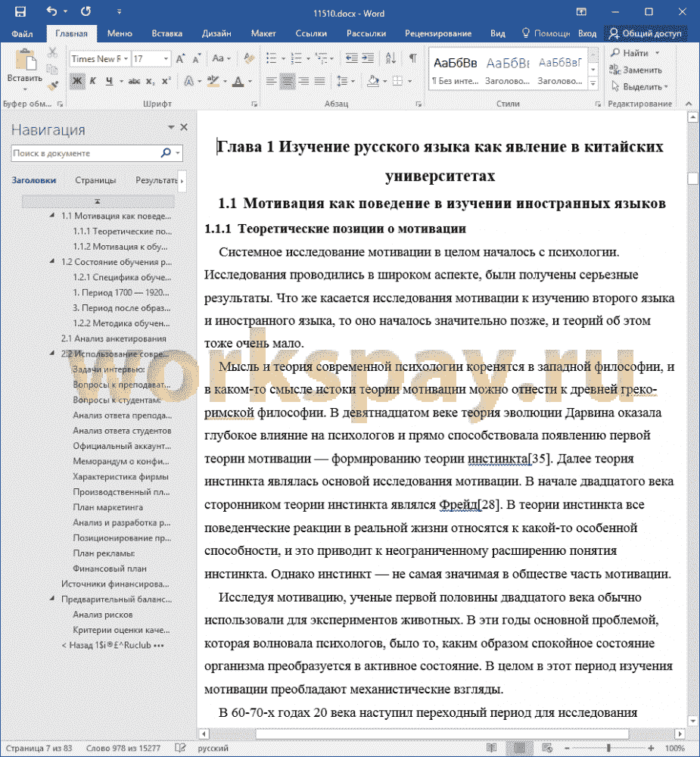Toggle bold formatting (Ж)
This screenshot has width=700, height=757.
pos(76,81)
